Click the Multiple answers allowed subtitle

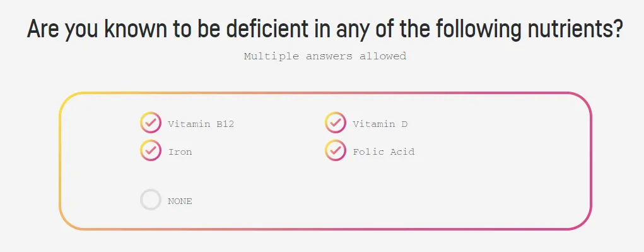pos(325,56)
